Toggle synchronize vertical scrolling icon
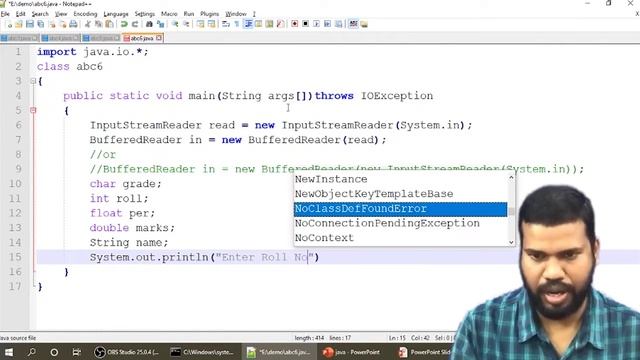640x360 pixels. [200, 24]
